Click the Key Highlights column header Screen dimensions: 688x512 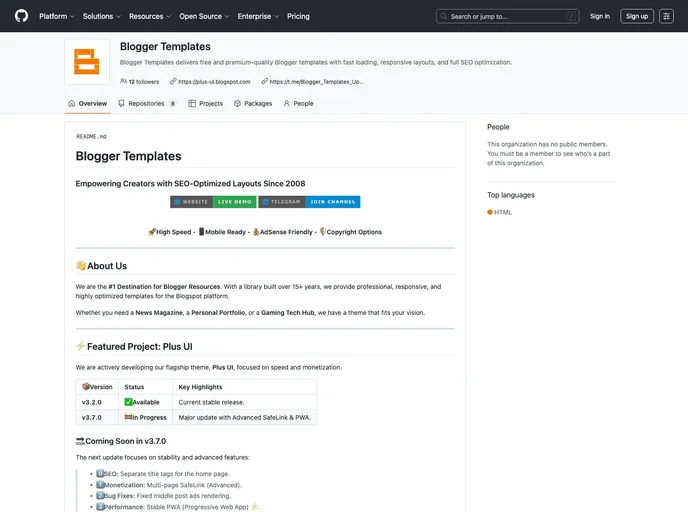pos(244,387)
